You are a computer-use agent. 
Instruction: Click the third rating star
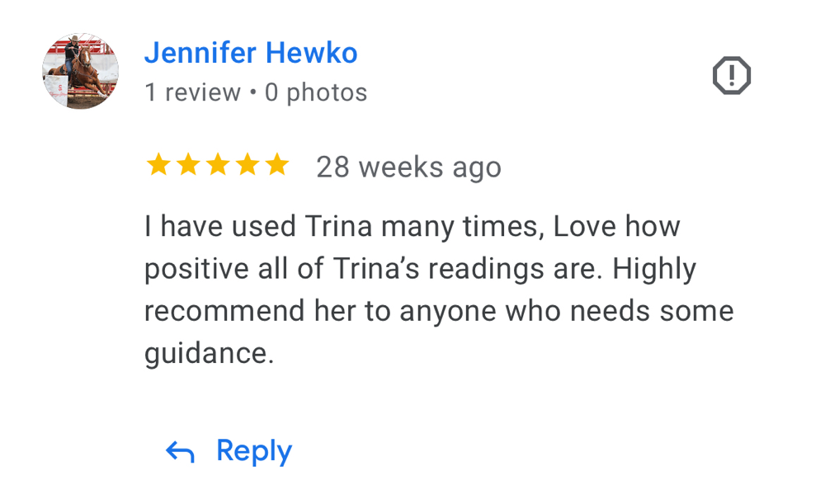(218, 166)
